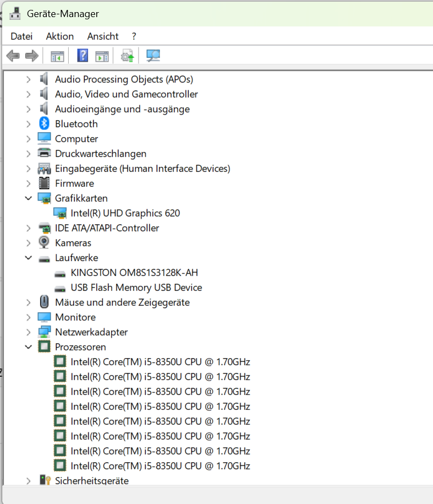Click the Geräte-Manager title bar icon
433x504 pixels.
click(x=15, y=14)
